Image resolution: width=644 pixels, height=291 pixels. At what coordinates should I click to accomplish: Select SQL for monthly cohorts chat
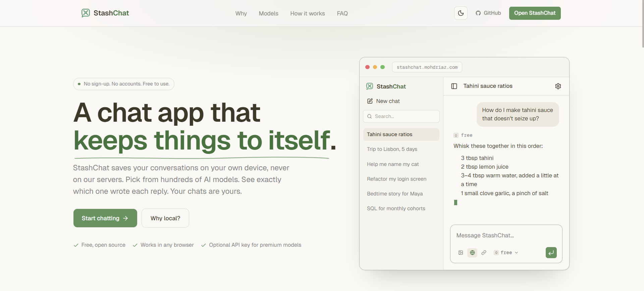tap(401, 209)
